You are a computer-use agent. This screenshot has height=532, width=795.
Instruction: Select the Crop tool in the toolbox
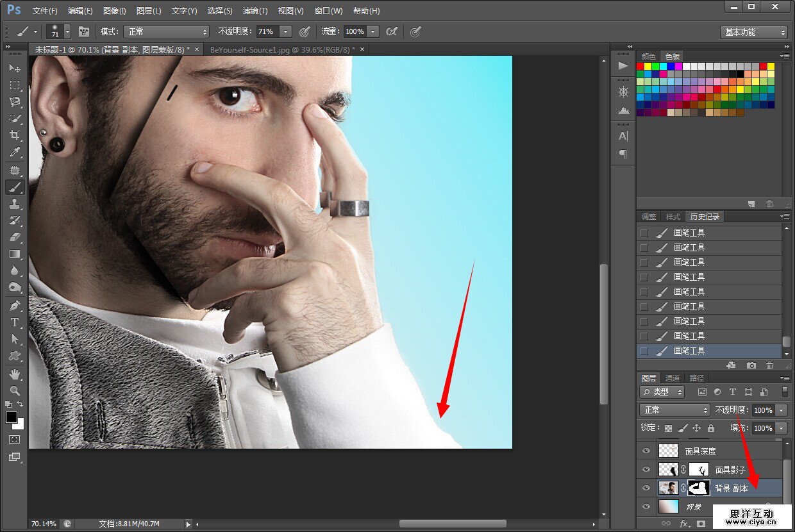click(x=14, y=135)
